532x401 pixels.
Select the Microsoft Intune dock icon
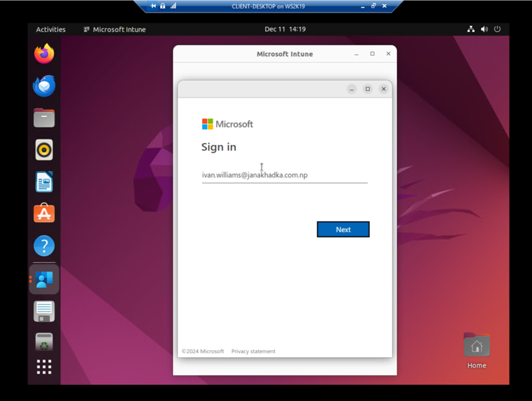44,279
